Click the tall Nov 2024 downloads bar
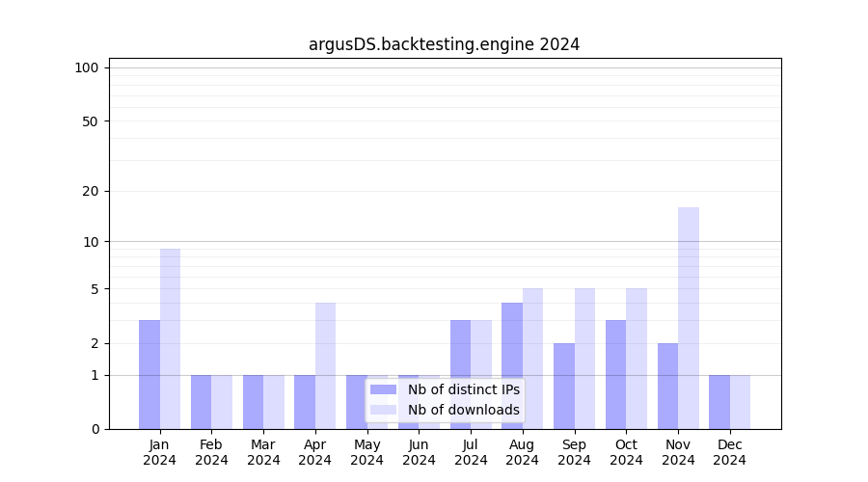The height and width of the screenshot is (482, 868). point(689,318)
